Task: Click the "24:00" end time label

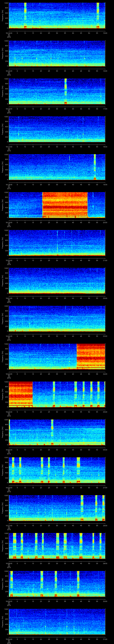Action: click(105, 374)
